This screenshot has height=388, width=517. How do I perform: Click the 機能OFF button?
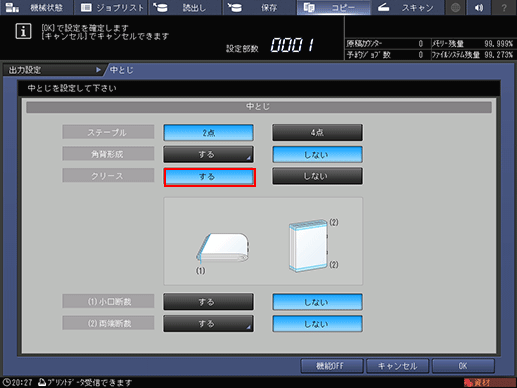(332, 366)
